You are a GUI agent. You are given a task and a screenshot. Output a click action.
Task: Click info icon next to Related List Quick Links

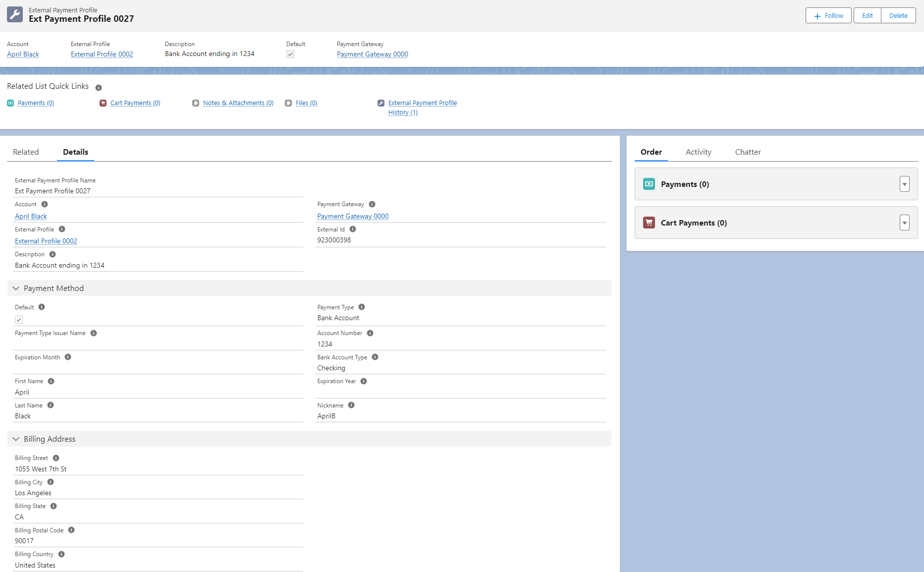tap(99, 88)
